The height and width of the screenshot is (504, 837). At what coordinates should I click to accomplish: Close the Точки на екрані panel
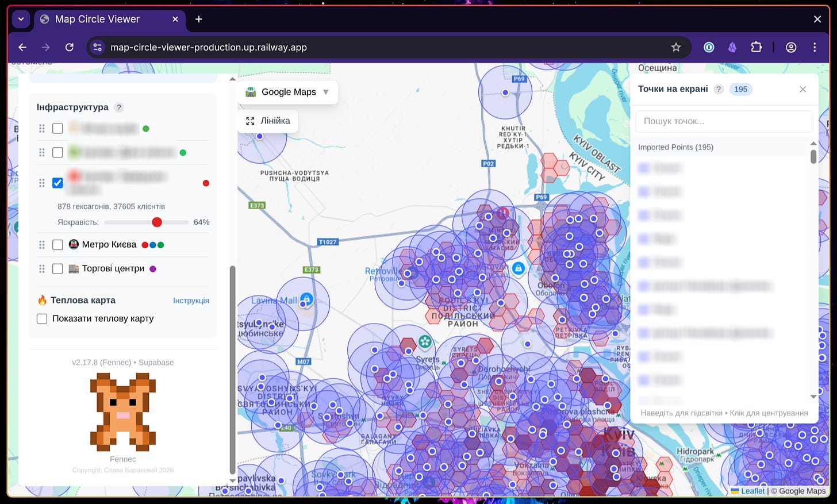[803, 89]
